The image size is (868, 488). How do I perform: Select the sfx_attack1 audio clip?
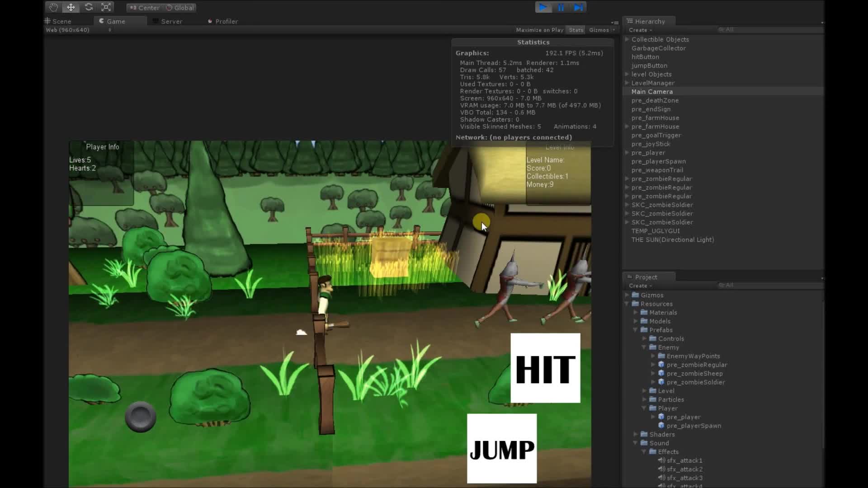coord(684,460)
